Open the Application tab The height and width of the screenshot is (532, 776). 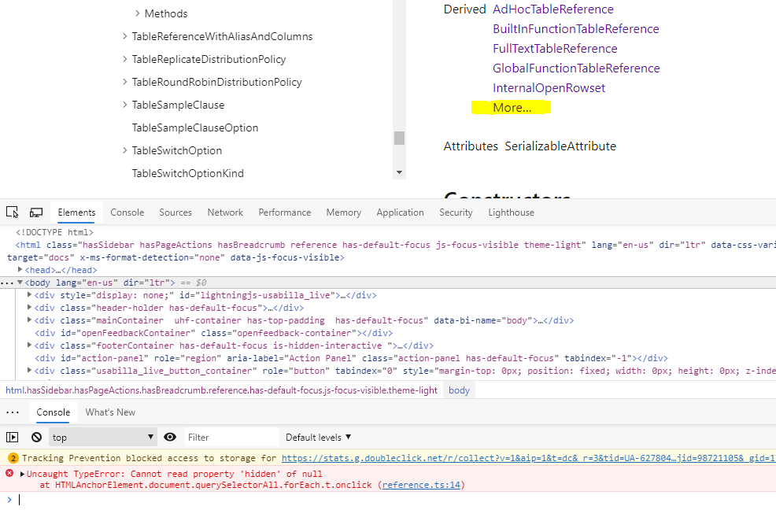click(x=400, y=212)
